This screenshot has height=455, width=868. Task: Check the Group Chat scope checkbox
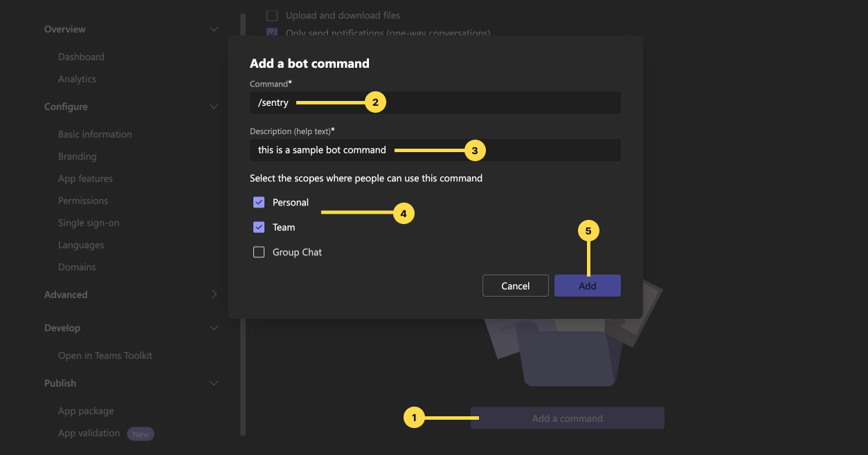(259, 252)
